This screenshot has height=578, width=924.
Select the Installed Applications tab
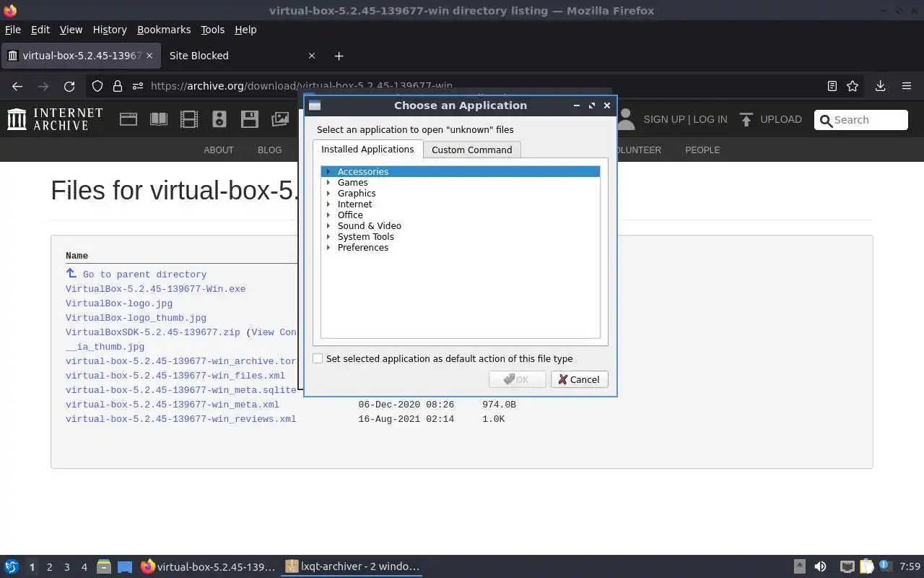click(x=367, y=149)
